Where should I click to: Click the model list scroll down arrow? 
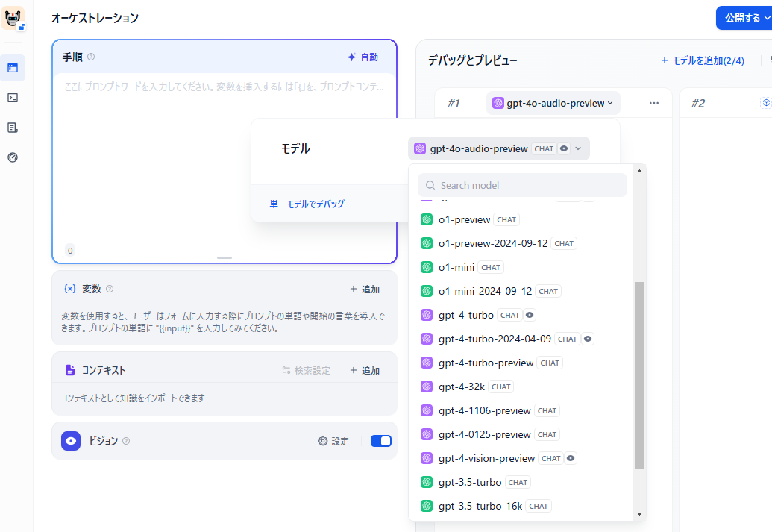639,514
